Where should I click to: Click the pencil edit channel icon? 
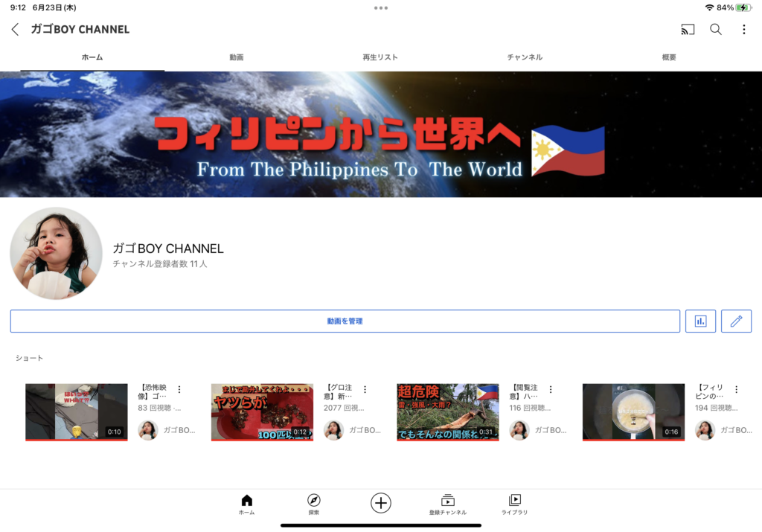[736, 321]
